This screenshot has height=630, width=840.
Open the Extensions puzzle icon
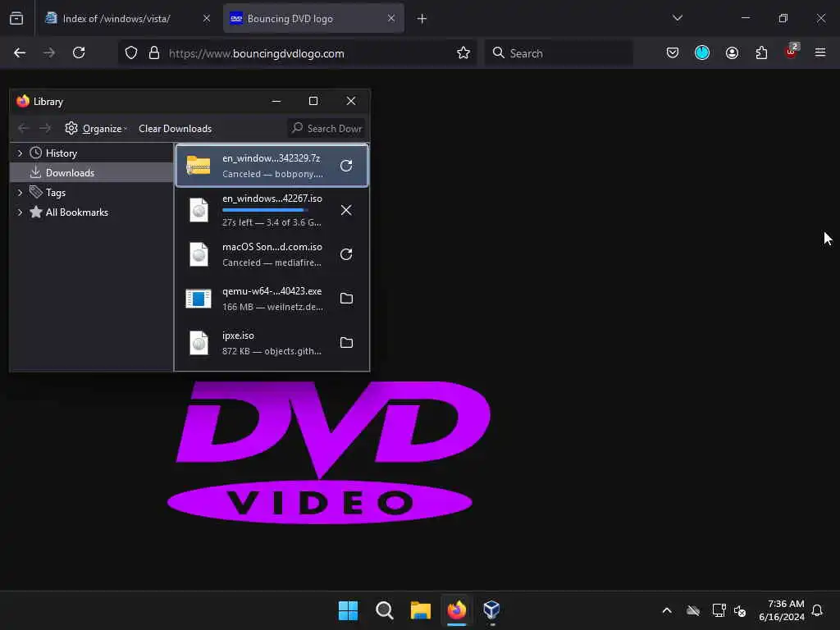761,52
